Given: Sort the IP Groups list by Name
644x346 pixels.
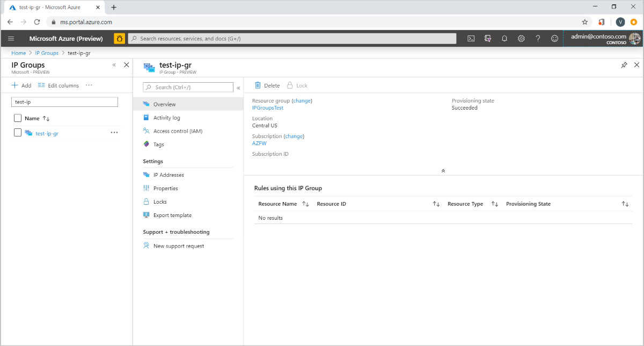Looking at the screenshot, I should click(x=46, y=118).
